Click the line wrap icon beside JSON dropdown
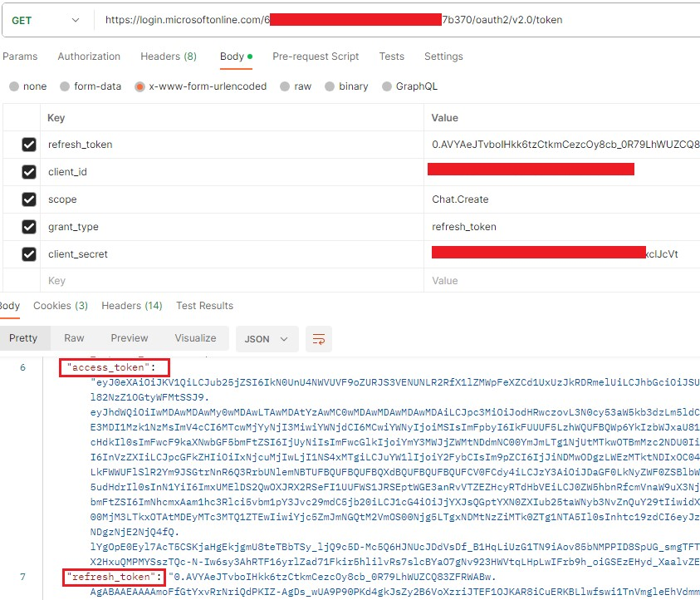The height and width of the screenshot is (600, 700). coord(319,338)
